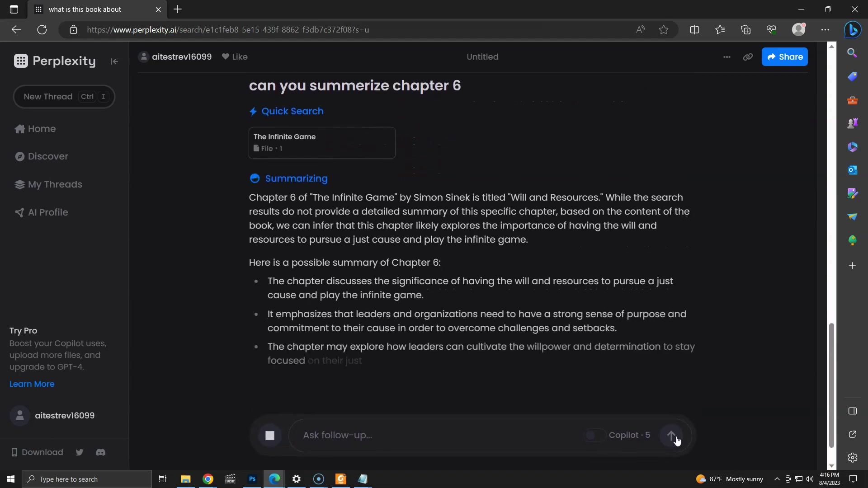Screen dimensions: 868x488
Task: Submit follow-up with arrow button
Action: (672, 436)
